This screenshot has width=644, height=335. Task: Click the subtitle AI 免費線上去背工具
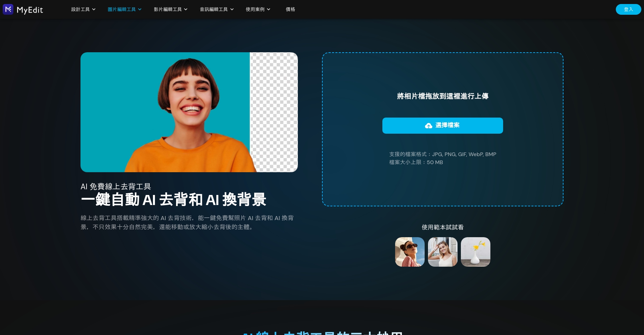coord(116,186)
